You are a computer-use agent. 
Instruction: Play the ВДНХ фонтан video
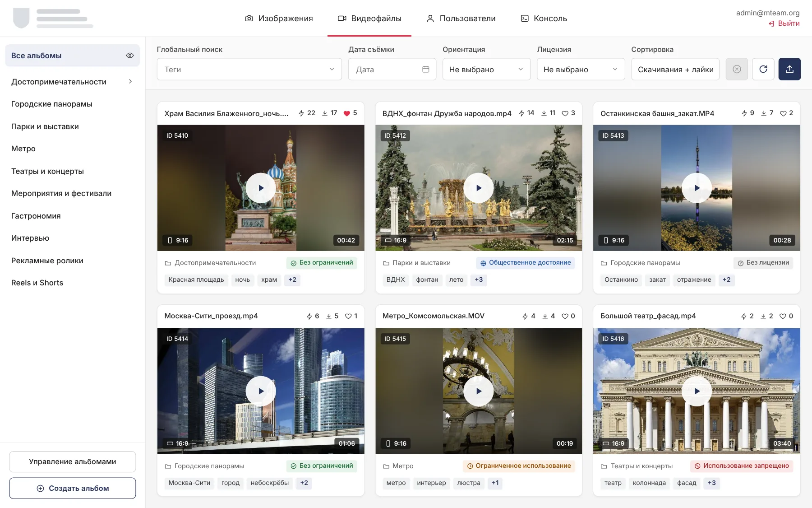(x=479, y=188)
